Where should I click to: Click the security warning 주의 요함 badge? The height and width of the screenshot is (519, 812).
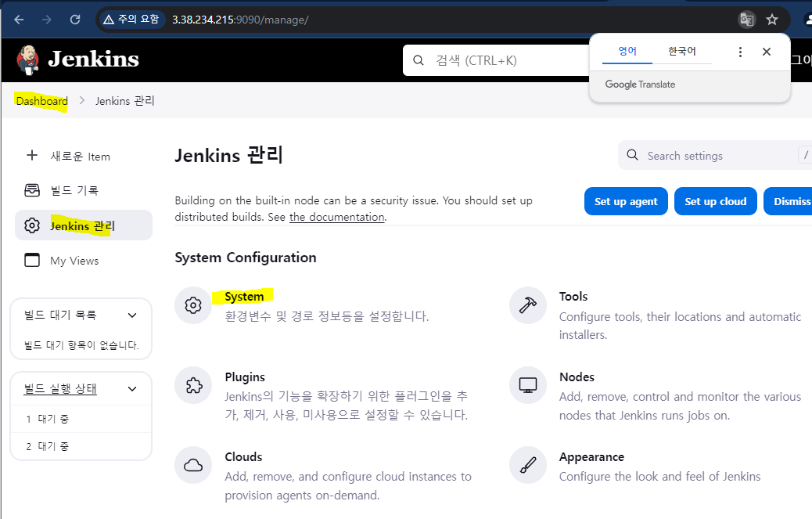coord(131,20)
